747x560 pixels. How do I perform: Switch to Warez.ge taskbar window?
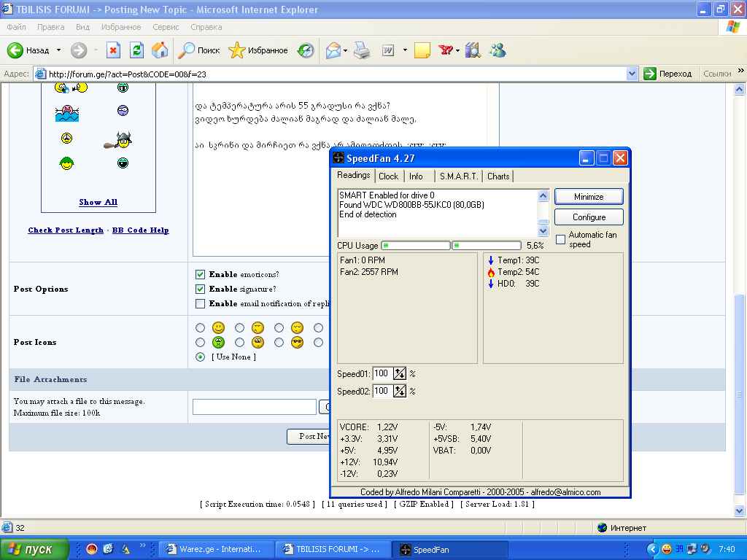pyautogui.click(x=216, y=549)
